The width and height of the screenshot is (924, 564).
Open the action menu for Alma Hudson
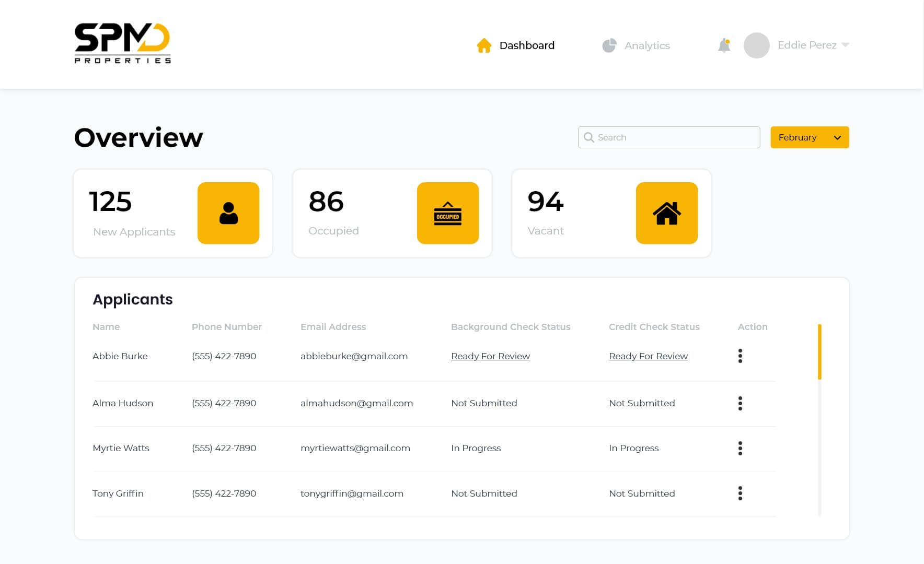(x=740, y=403)
